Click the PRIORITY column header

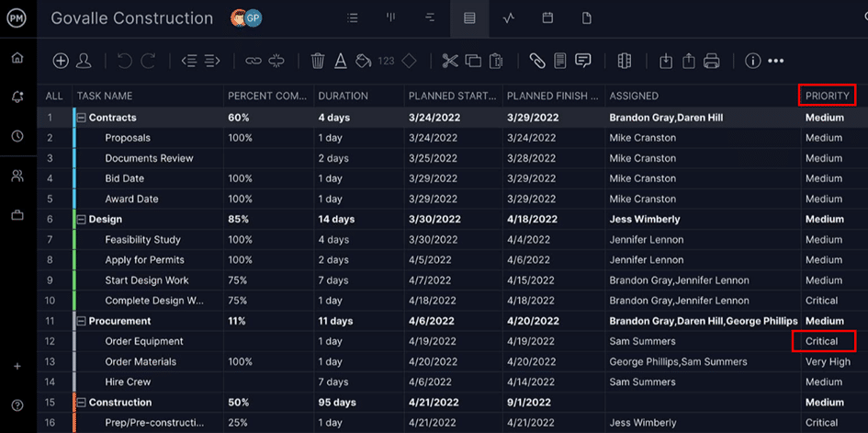click(x=827, y=96)
